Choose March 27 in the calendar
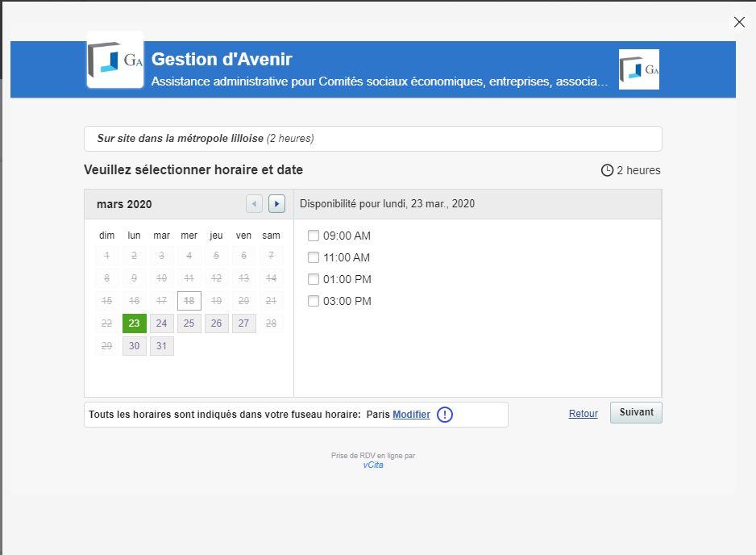Screen dimensions: 756x555 pos(243,323)
